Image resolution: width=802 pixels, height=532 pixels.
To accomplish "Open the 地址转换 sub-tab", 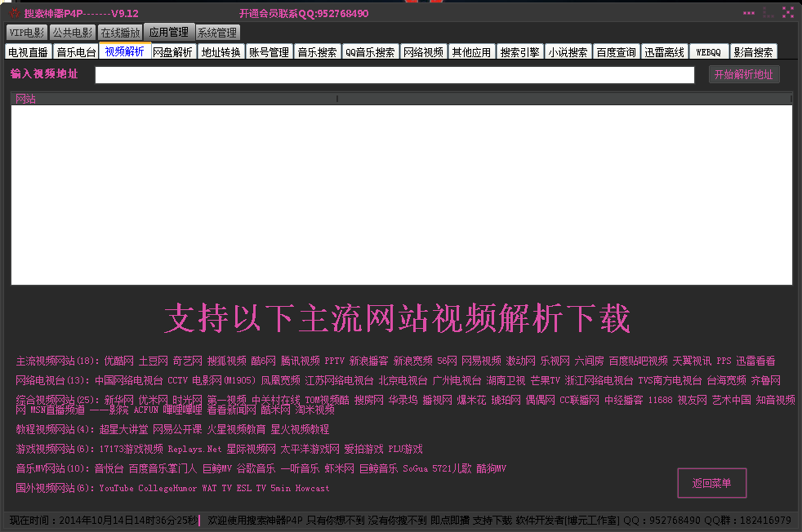I will (221, 52).
